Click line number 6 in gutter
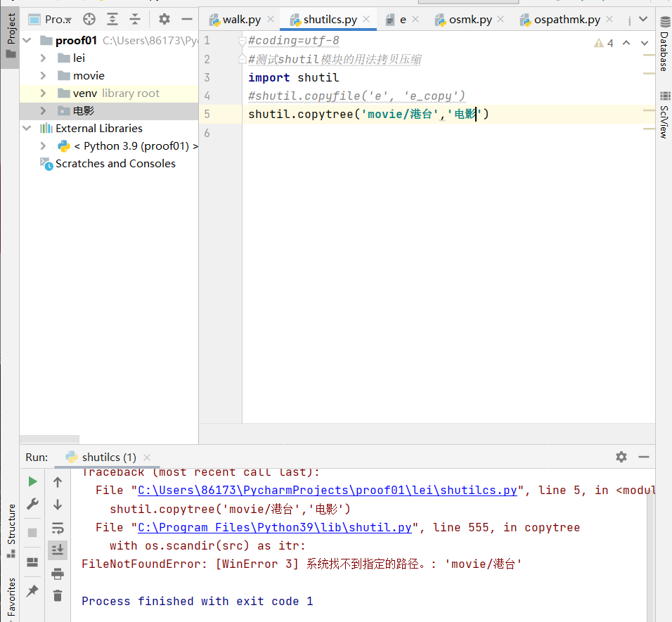The width and height of the screenshot is (672, 622). pyautogui.click(x=207, y=134)
